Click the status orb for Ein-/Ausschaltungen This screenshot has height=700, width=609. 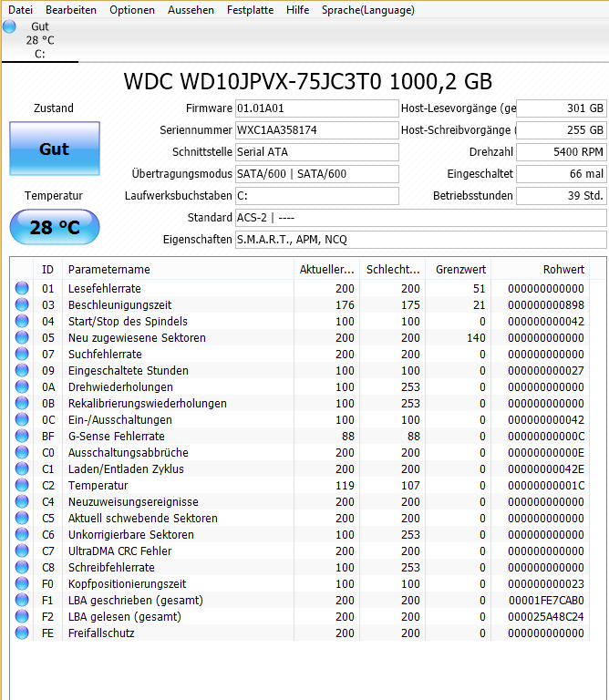(x=22, y=419)
